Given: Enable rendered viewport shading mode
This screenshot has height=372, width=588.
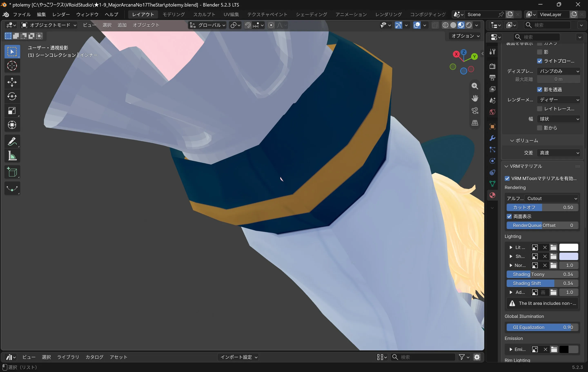Looking at the screenshot, I should (469, 25).
